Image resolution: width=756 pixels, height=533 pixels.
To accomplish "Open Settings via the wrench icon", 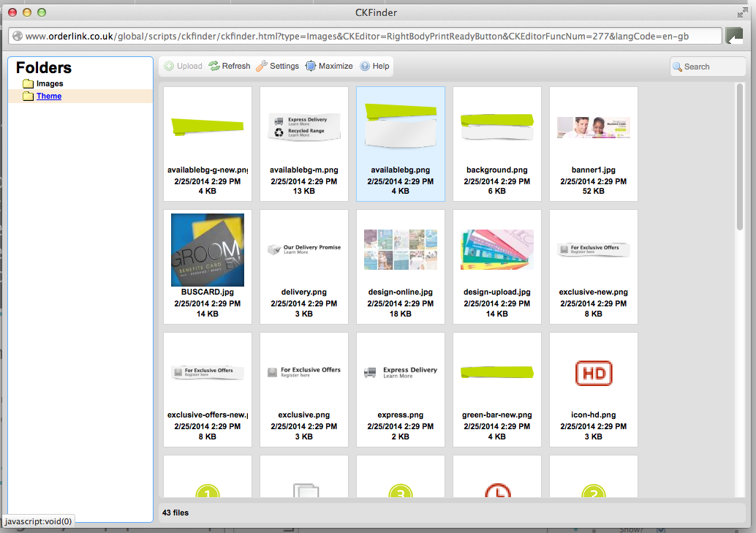I will [x=261, y=66].
